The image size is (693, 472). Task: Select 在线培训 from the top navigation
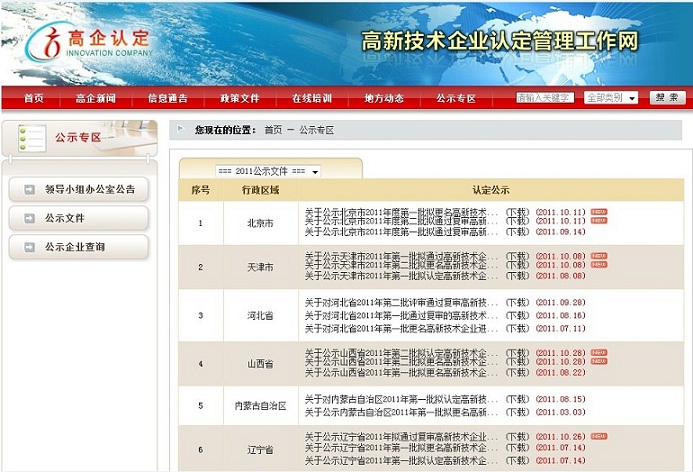[x=312, y=98]
